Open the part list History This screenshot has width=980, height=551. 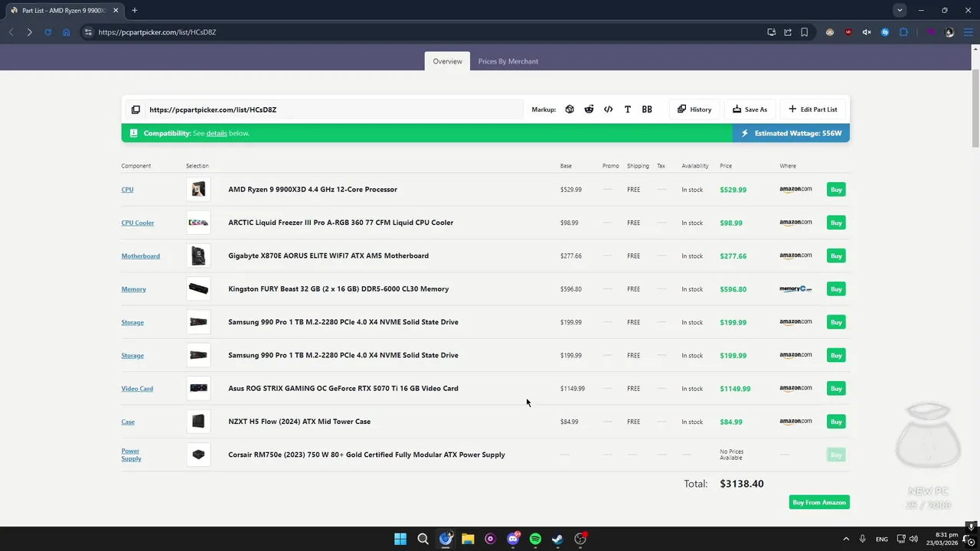coord(694,109)
